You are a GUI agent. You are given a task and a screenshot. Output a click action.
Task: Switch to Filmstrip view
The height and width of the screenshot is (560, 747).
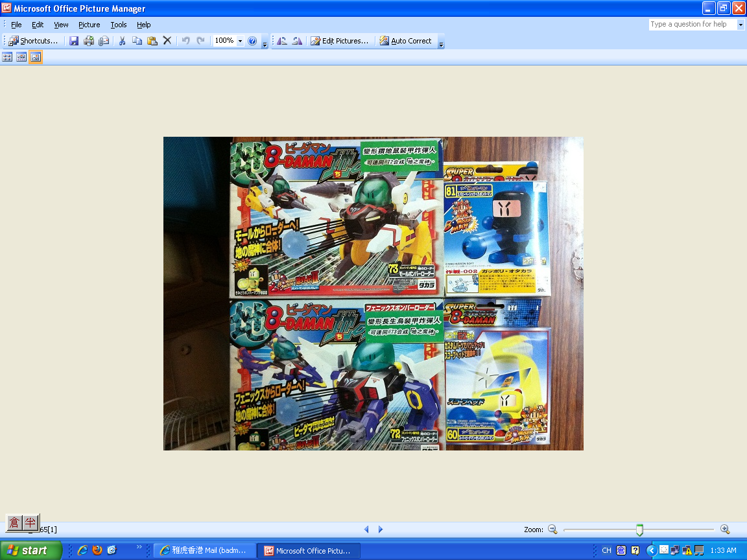(21, 57)
